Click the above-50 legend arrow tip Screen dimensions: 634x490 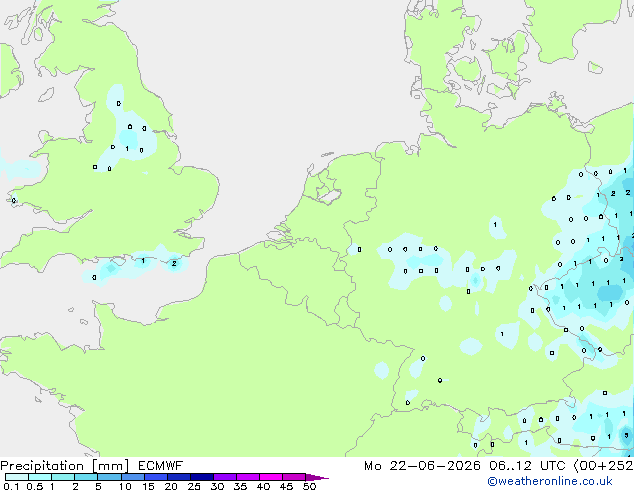click(317, 477)
